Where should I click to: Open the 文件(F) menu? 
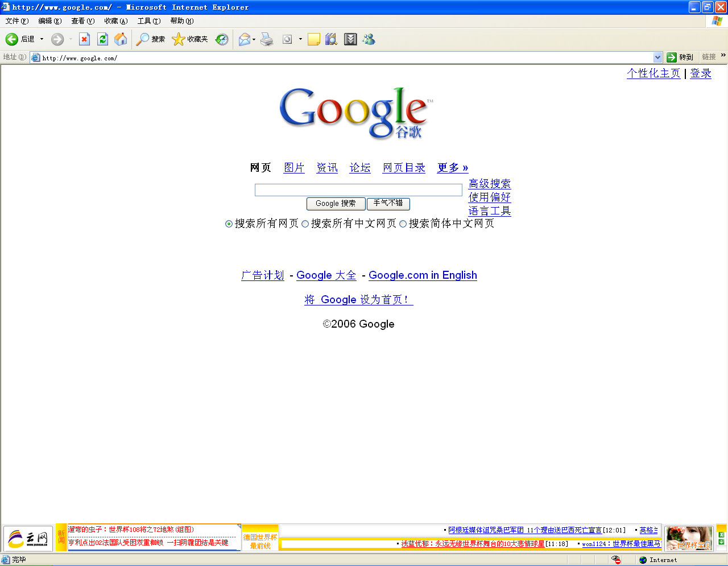(17, 21)
